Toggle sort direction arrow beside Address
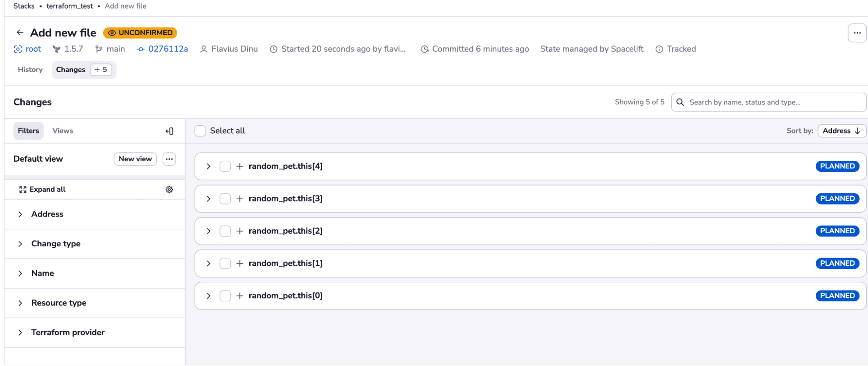The width and height of the screenshot is (868, 366). coord(857,131)
